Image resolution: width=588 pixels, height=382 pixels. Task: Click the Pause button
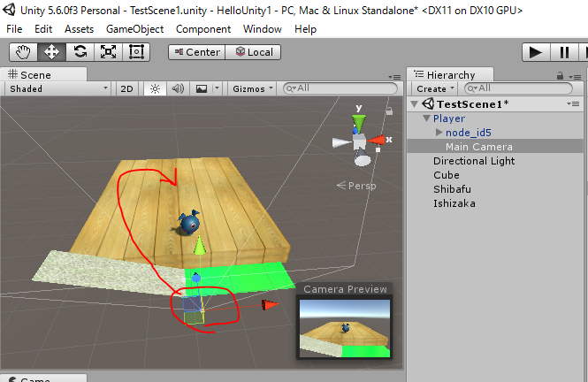564,52
